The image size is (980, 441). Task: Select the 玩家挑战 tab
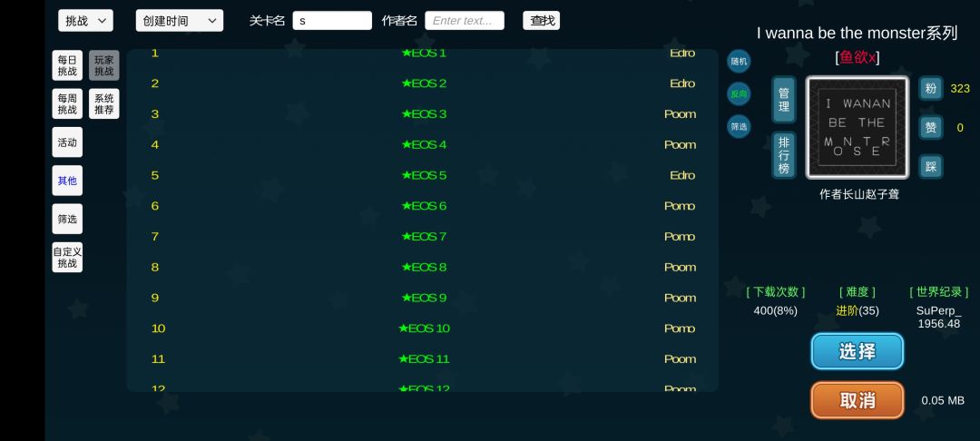click(103, 65)
